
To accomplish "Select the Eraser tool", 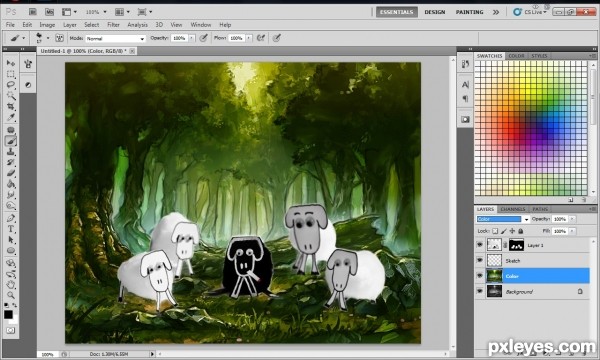I will [11, 173].
